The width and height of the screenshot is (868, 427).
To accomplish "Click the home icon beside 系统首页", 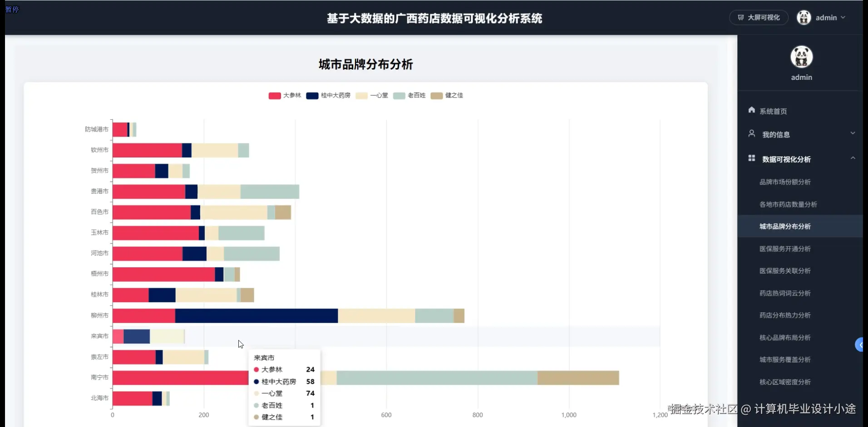I will 752,110.
